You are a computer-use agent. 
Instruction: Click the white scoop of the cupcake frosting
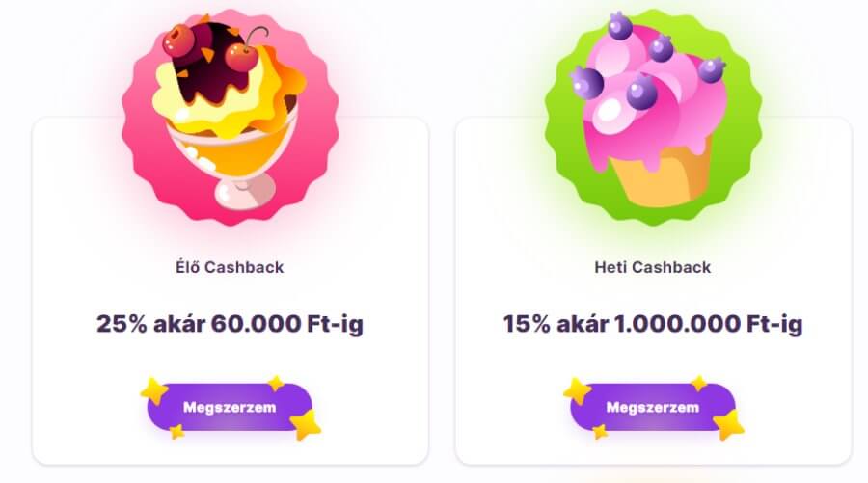click(x=610, y=113)
